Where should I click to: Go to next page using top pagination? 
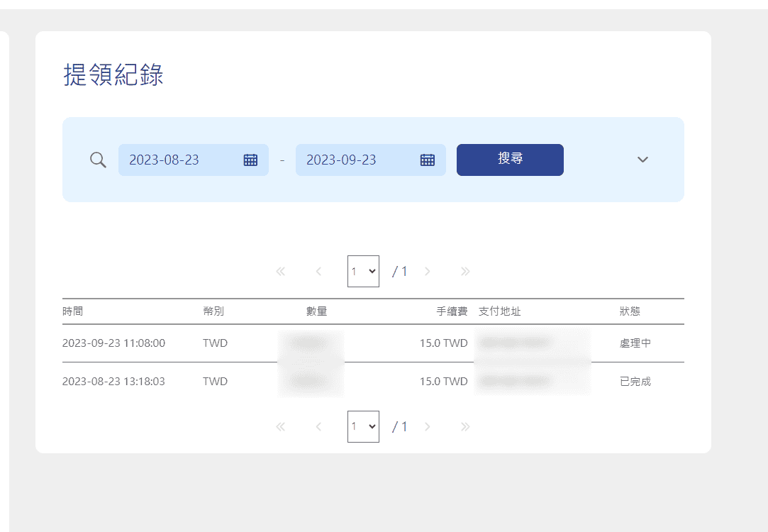click(427, 272)
